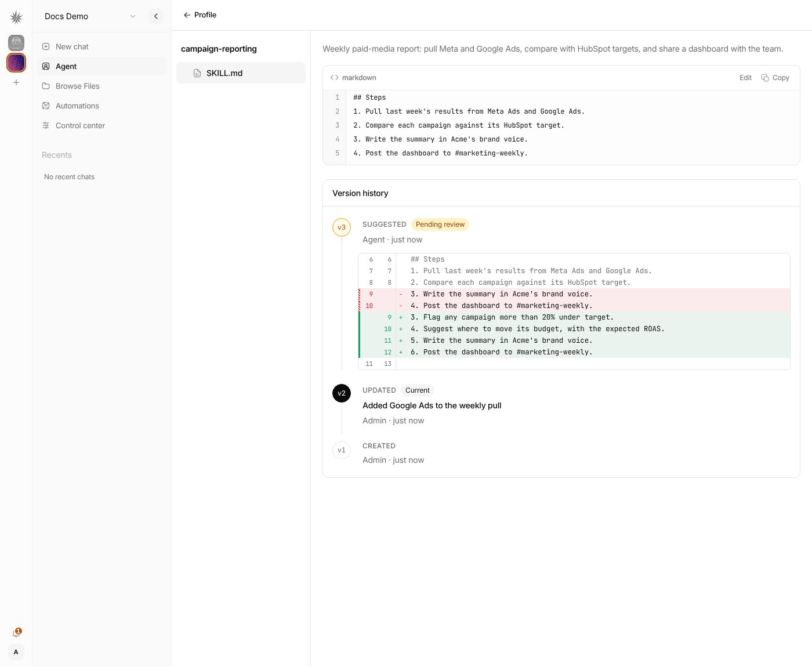Screen dimensions: 812x667
Task: Start a New chat
Action: point(101,46)
